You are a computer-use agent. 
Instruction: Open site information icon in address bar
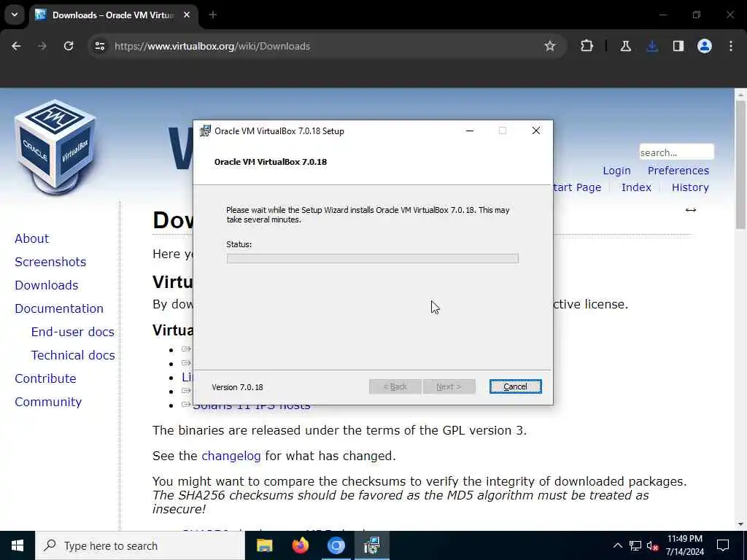click(99, 46)
